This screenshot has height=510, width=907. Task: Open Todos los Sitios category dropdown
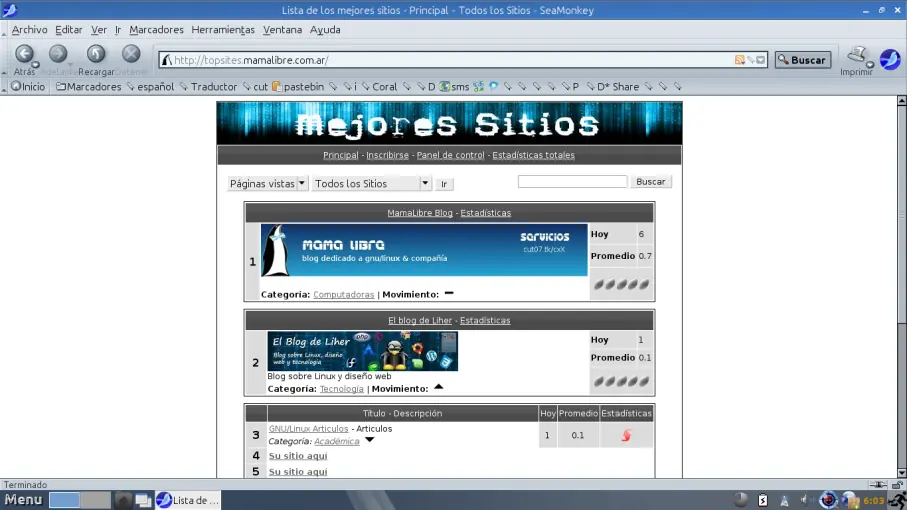(371, 184)
